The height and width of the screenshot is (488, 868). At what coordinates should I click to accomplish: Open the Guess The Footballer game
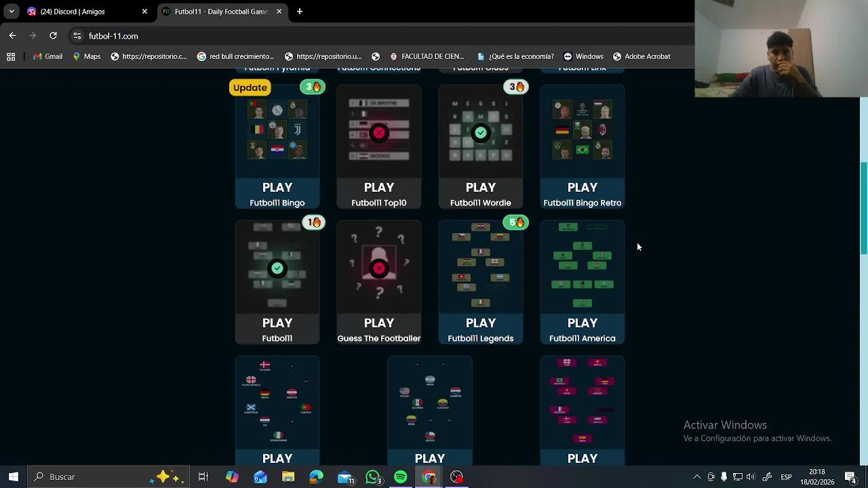click(x=379, y=282)
